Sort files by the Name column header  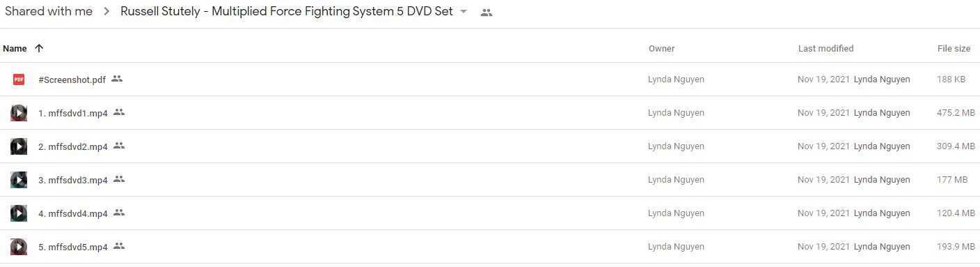pyautogui.click(x=15, y=49)
